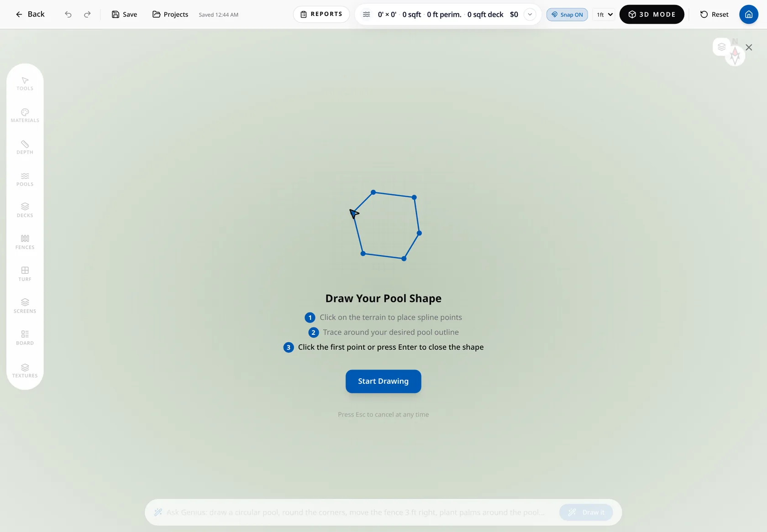
Task: Open the 1ft grid size dropdown
Action: 604,15
